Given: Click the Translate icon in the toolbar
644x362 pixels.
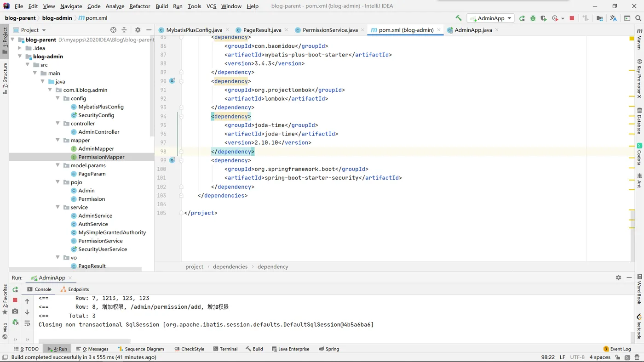Looking at the screenshot, I should tap(613, 18).
